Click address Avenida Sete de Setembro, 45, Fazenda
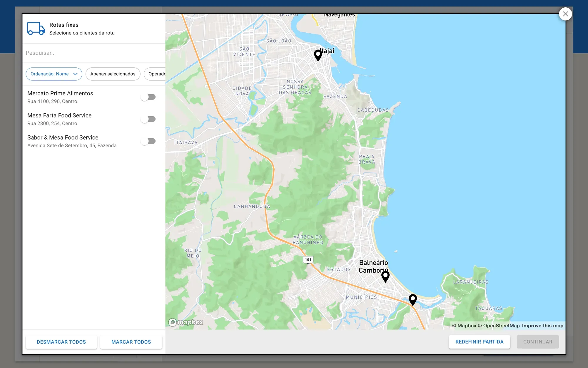Screen dimensions: 588x368 coord(72,145)
